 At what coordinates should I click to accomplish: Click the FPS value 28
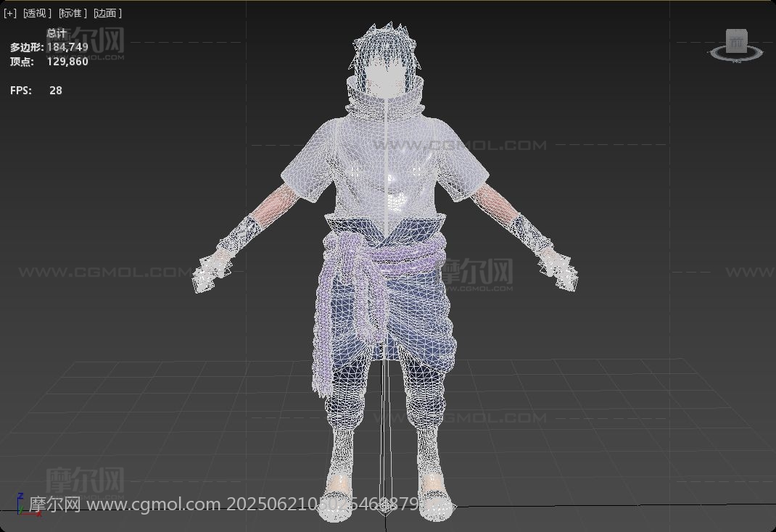56,91
